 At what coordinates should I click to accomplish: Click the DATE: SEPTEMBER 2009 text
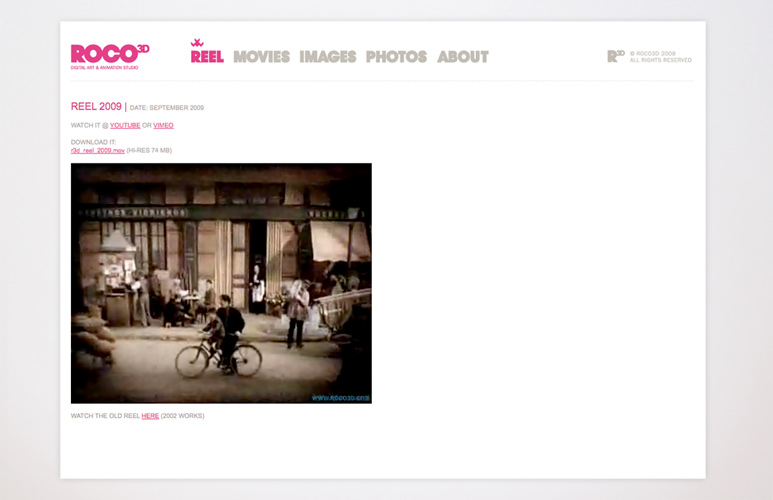pyautogui.click(x=167, y=107)
